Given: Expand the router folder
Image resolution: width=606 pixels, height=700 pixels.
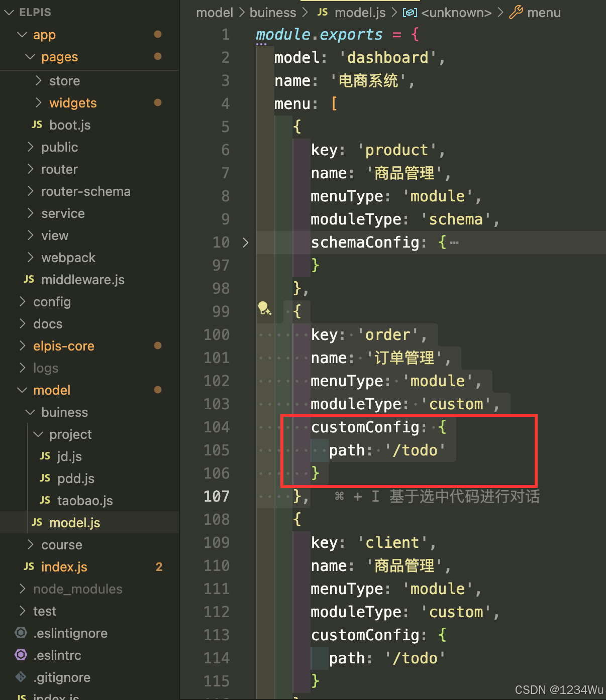Looking at the screenshot, I should tap(31, 169).
